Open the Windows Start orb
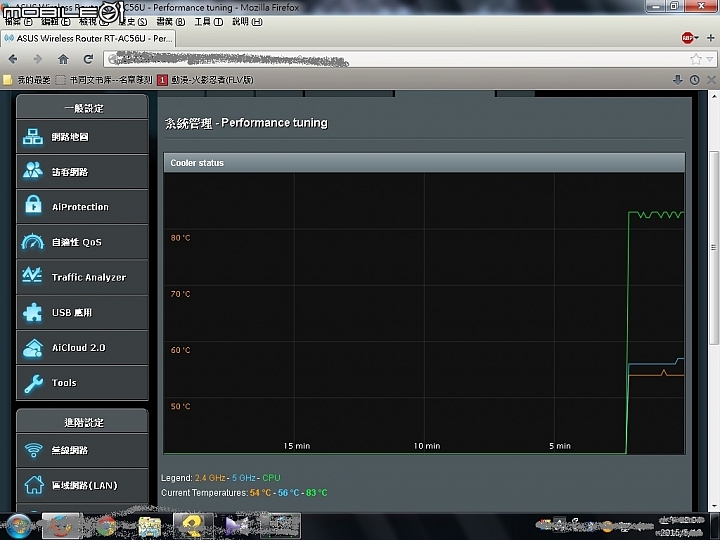 (19, 526)
